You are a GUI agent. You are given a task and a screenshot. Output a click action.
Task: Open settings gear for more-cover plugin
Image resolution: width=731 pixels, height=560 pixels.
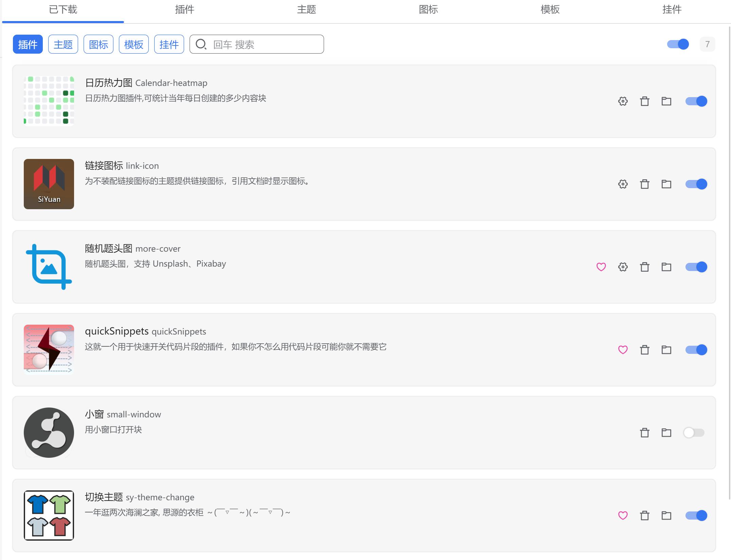tap(623, 267)
